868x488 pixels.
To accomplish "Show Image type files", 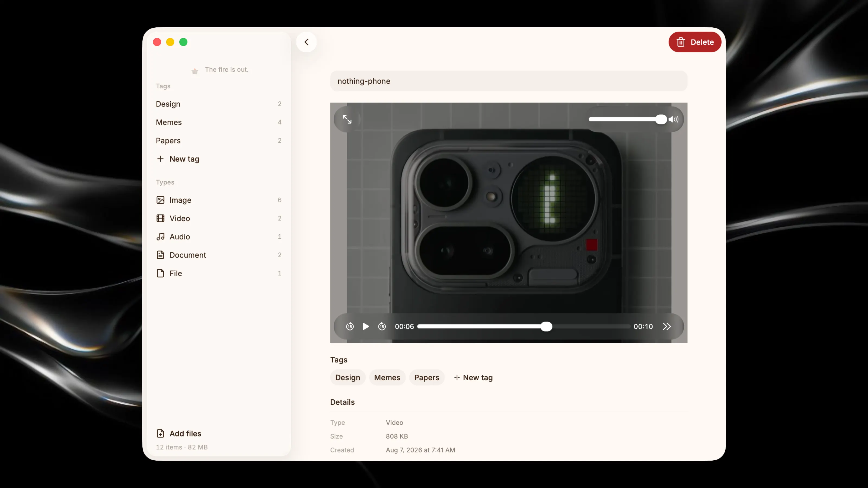I will click(218, 200).
